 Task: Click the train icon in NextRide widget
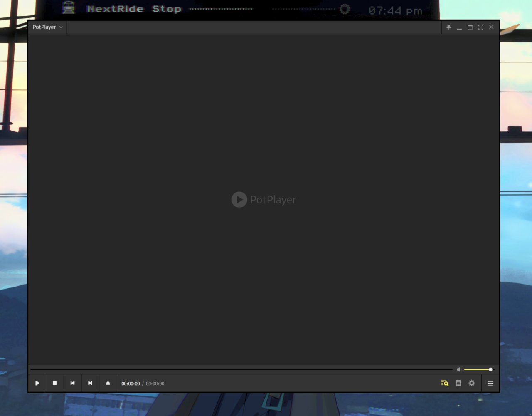click(x=69, y=8)
